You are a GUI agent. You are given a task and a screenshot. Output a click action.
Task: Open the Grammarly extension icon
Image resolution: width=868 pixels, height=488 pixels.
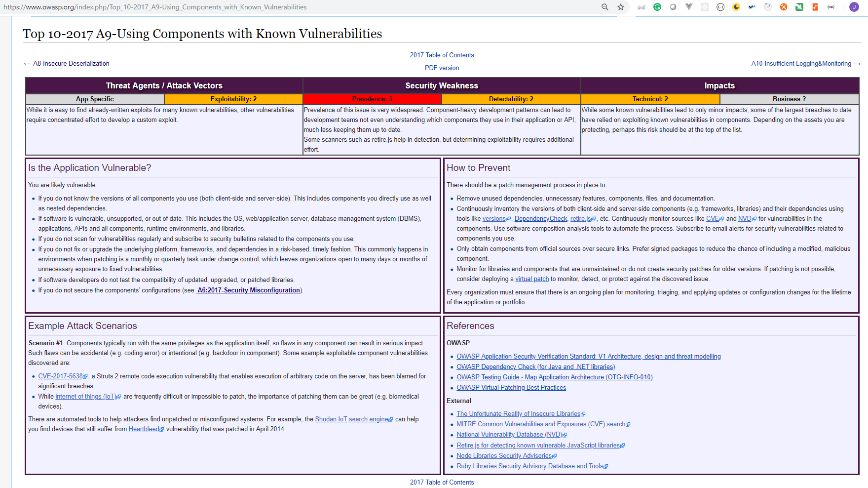click(x=657, y=7)
